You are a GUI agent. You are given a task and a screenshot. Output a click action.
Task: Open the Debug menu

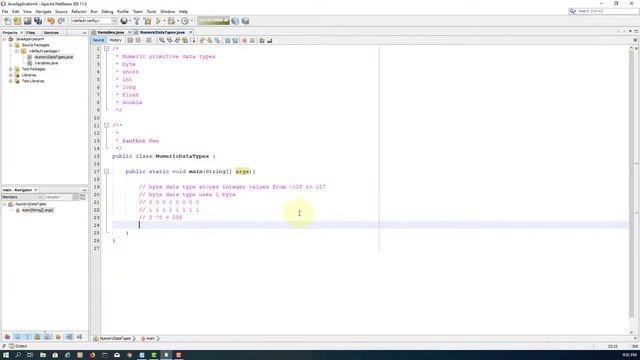tap(107, 11)
